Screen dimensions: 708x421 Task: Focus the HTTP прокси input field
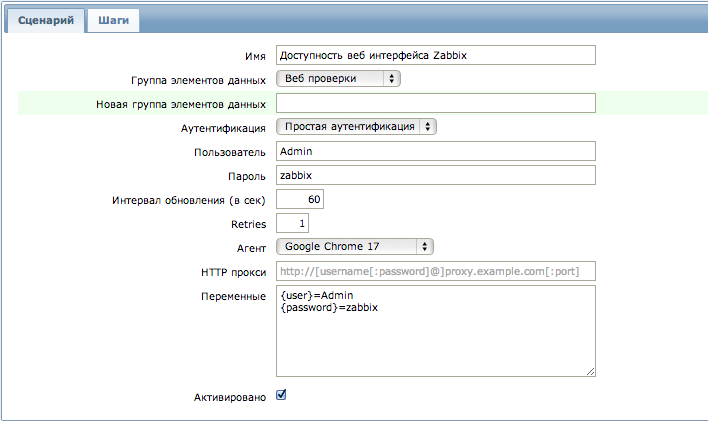tap(436, 271)
